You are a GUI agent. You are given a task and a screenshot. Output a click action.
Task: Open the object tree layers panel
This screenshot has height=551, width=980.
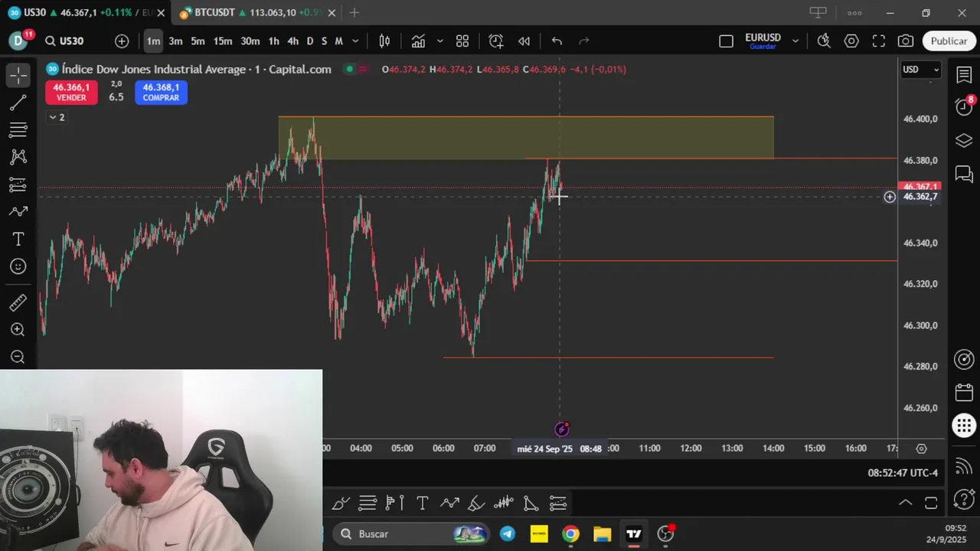pos(964,141)
